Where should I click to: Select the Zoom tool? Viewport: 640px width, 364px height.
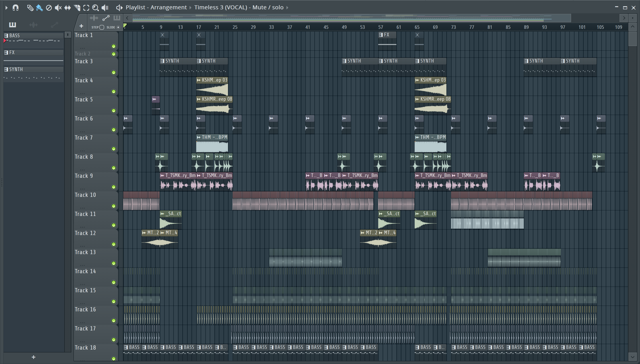tap(95, 8)
